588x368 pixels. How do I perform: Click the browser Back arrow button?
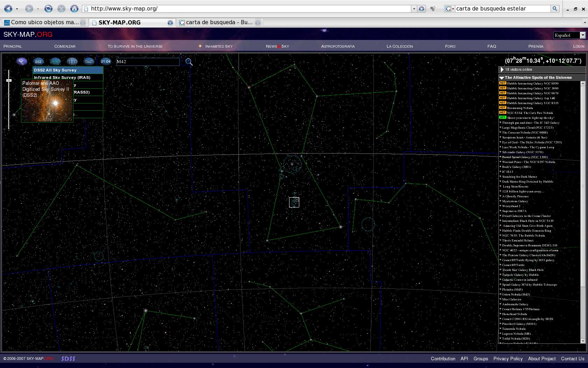[8, 8]
